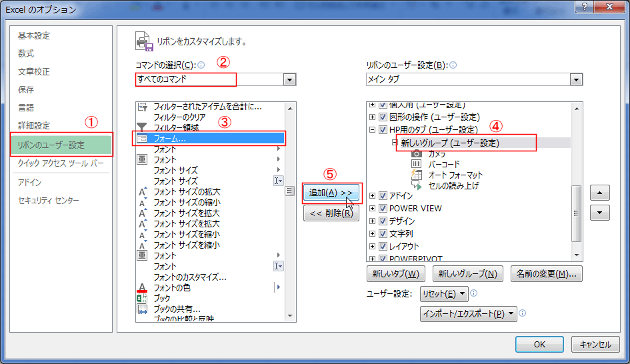Confirm with the OK button

pos(539,344)
